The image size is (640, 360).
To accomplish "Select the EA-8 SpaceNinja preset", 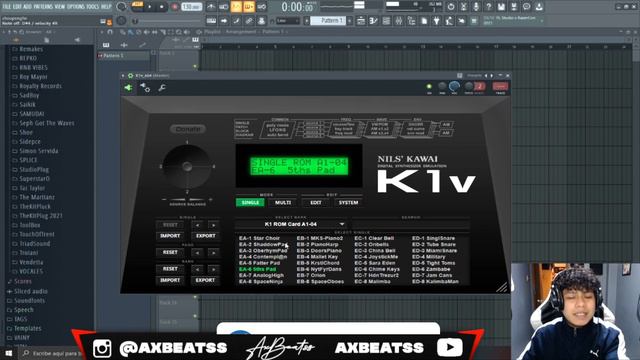I will (x=261, y=281).
